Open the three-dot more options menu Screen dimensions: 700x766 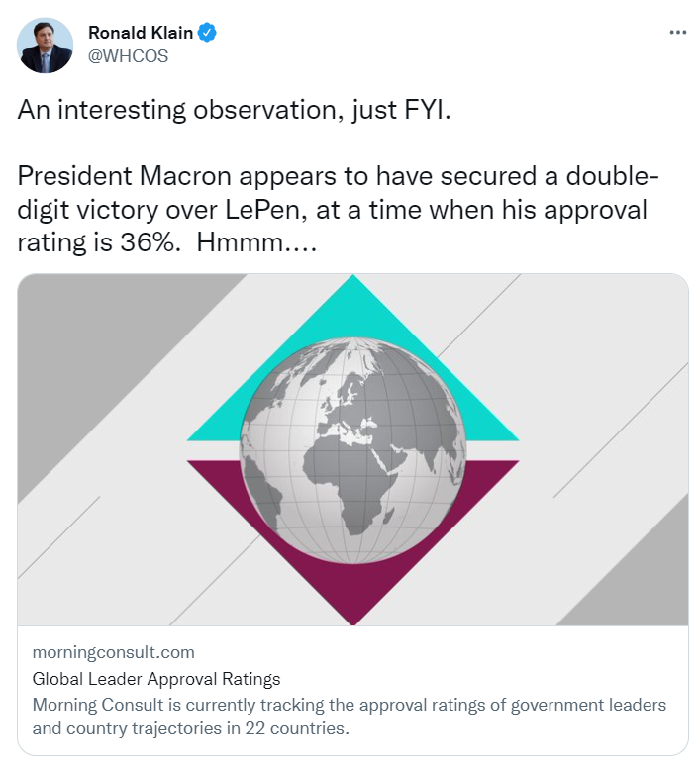click(677, 32)
